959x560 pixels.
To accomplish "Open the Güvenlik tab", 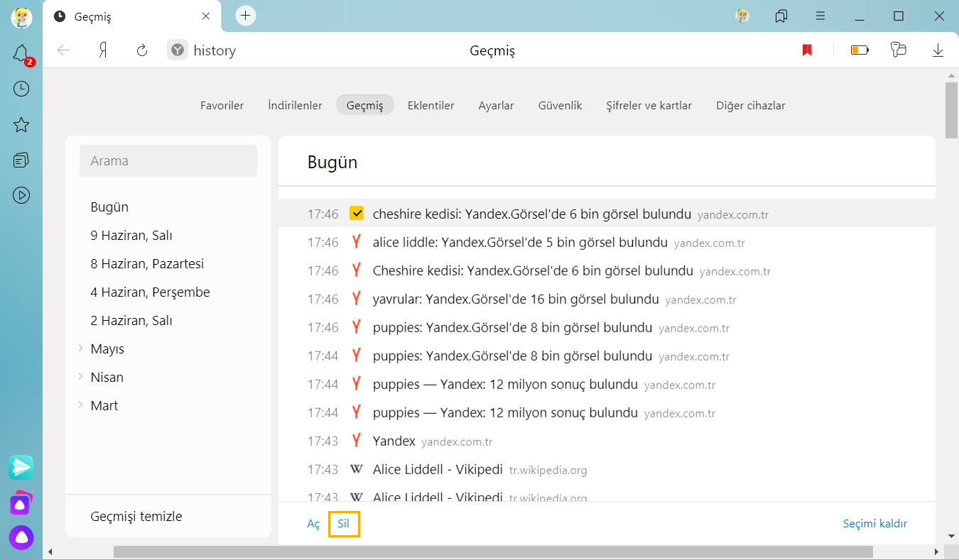I will point(560,105).
